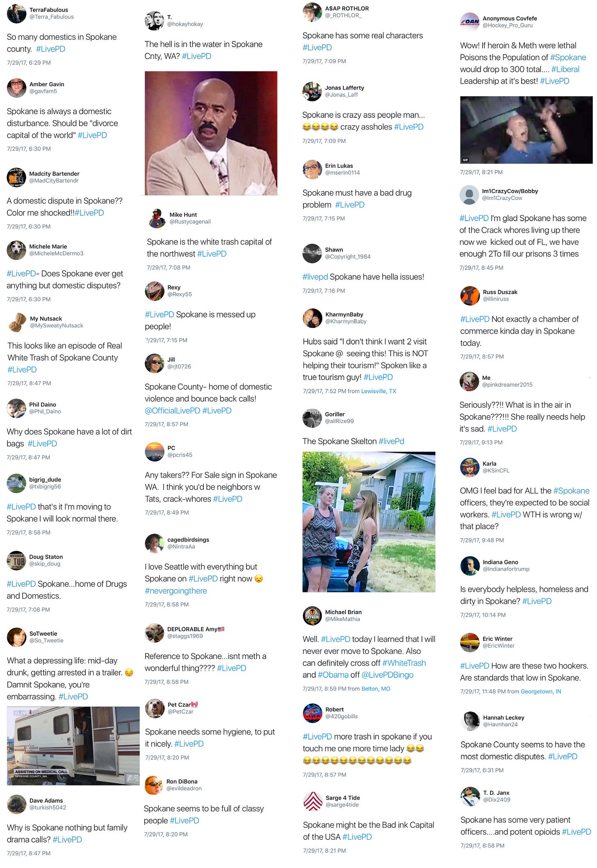Click Sarge 4 Tide logo avatar
Screen dimensions: 597x868
pos(313,801)
